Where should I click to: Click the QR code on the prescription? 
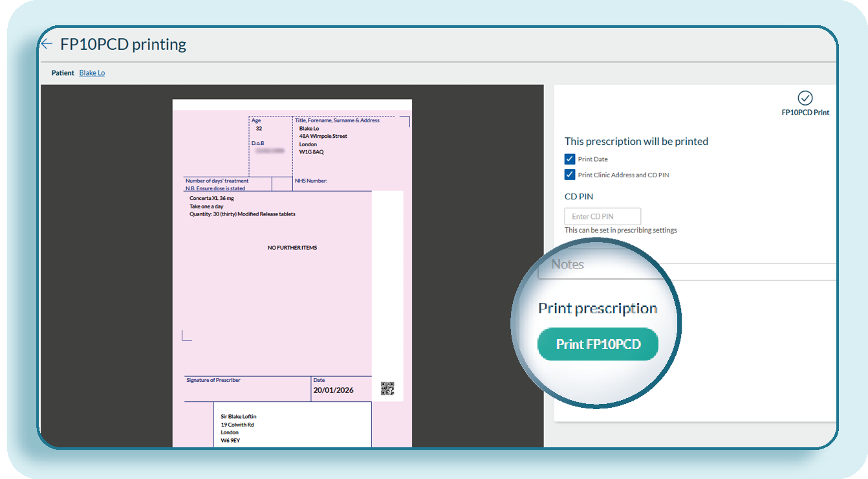tap(387, 388)
